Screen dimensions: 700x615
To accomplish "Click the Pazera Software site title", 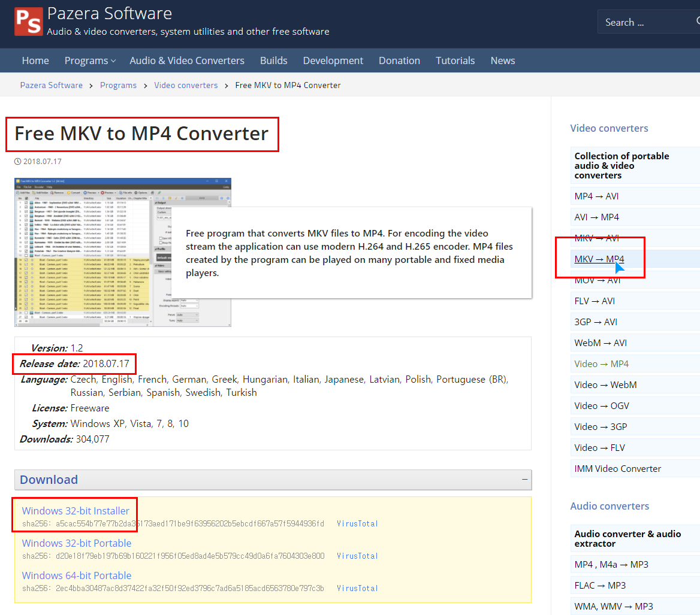I will click(x=109, y=13).
